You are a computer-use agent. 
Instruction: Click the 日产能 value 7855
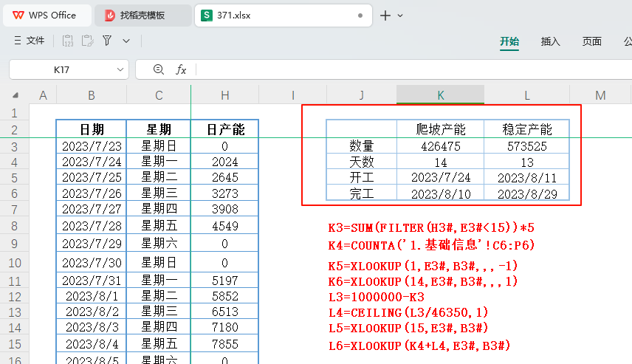pos(225,344)
